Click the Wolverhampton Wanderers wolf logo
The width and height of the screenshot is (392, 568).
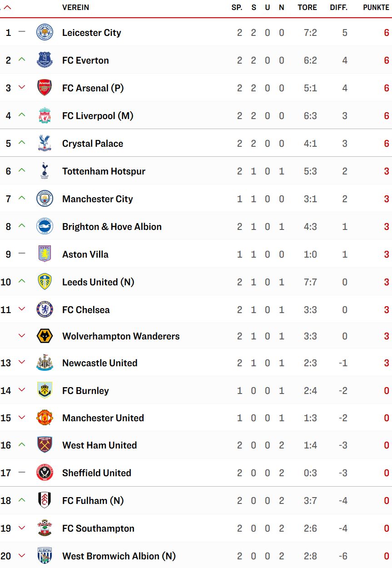(45, 336)
